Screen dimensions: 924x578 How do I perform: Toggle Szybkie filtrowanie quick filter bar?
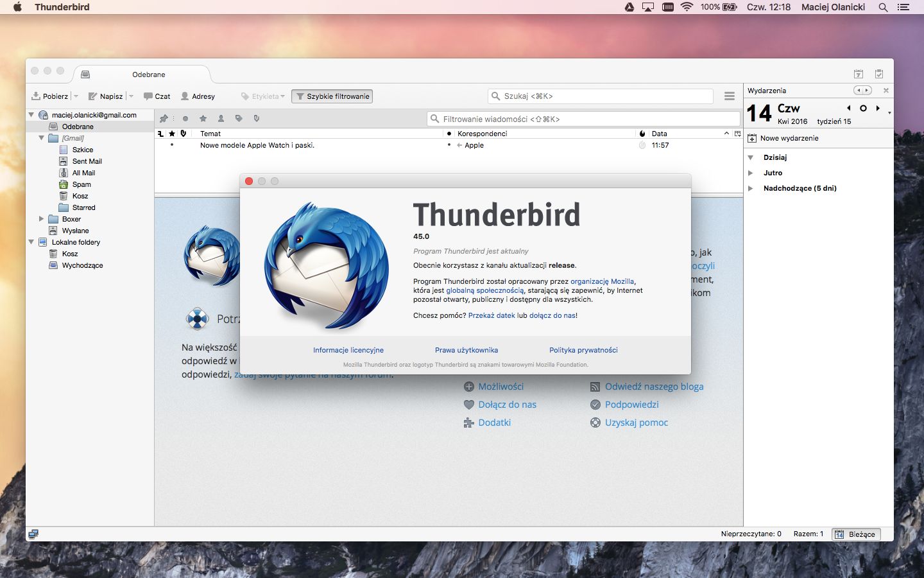pyautogui.click(x=332, y=96)
